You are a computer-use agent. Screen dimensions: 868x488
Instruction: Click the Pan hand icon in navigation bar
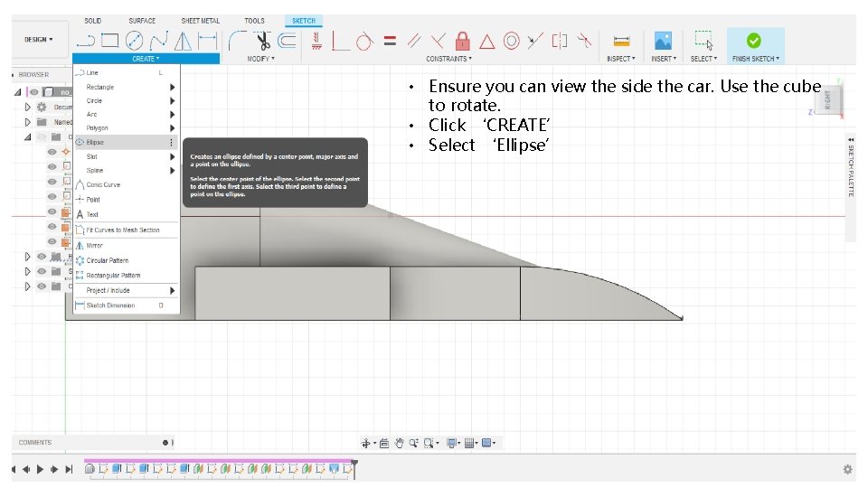pos(399,443)
